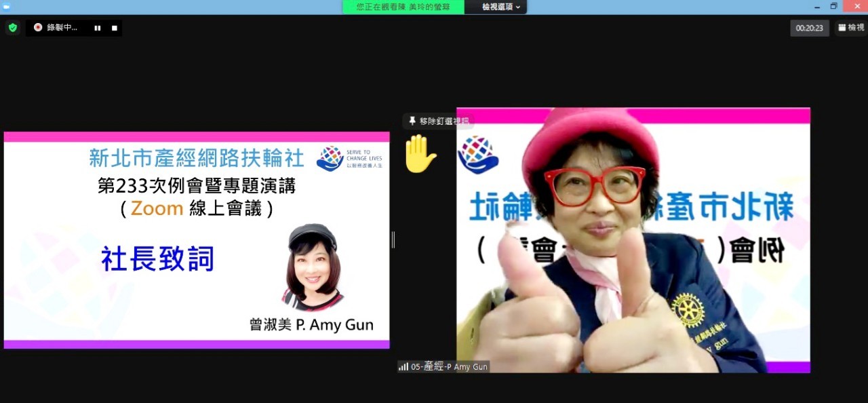This screenshot has width=868, height=403.
Task: Click the raised hand emoji icon
Action: point(420,153)
